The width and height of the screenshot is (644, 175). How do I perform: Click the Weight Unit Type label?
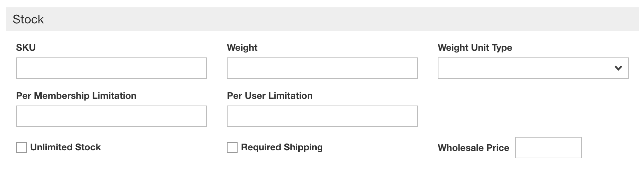point(475,48)
